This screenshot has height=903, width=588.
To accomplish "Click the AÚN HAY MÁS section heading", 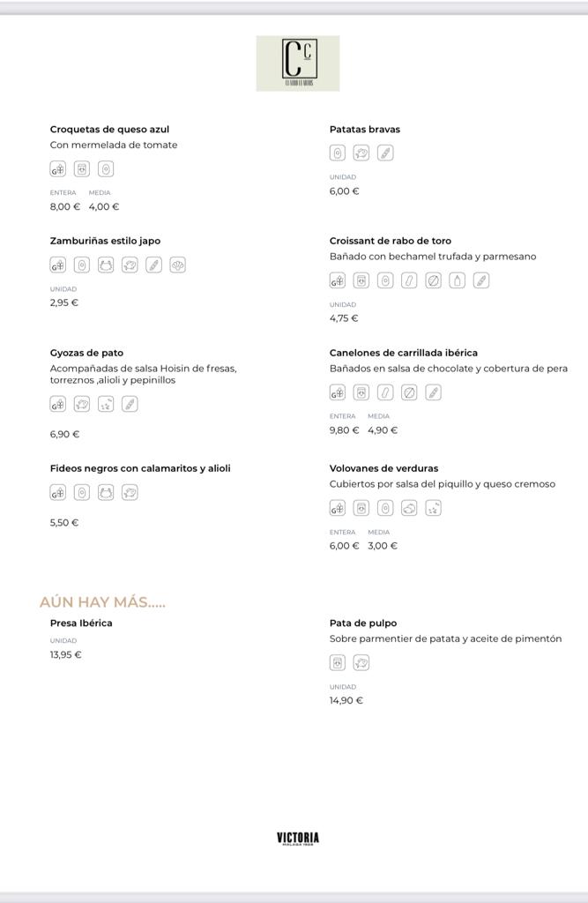I will pos(102,601).
